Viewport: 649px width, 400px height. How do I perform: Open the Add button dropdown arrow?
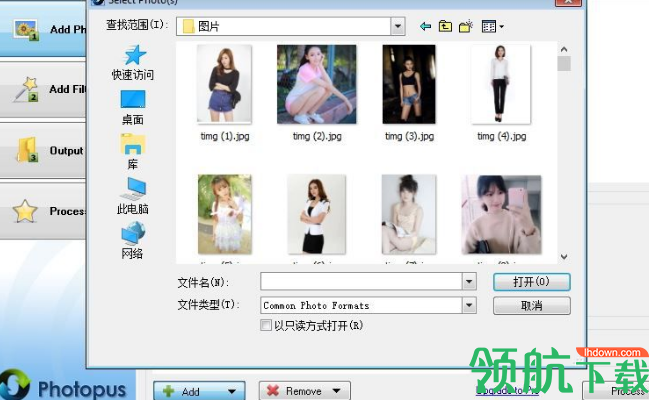click(231, 391)
